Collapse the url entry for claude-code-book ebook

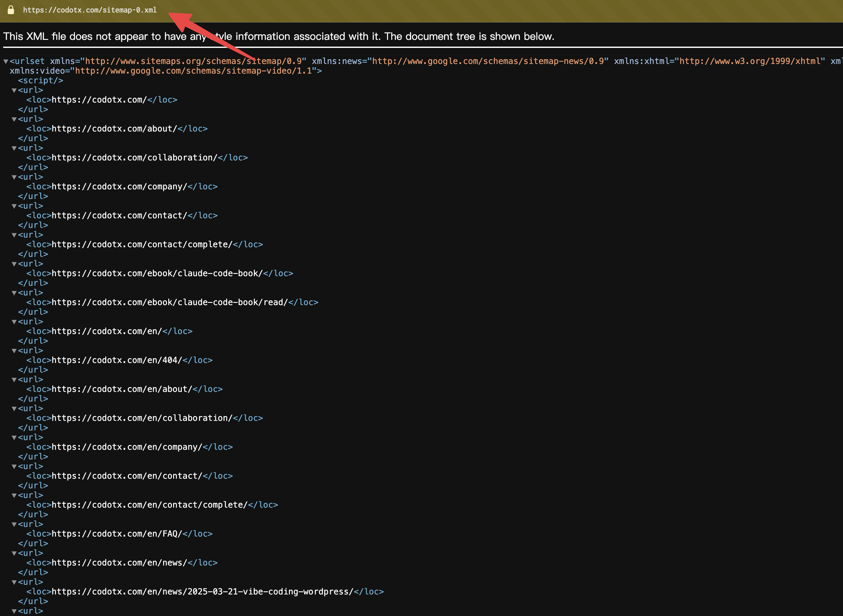14,264
